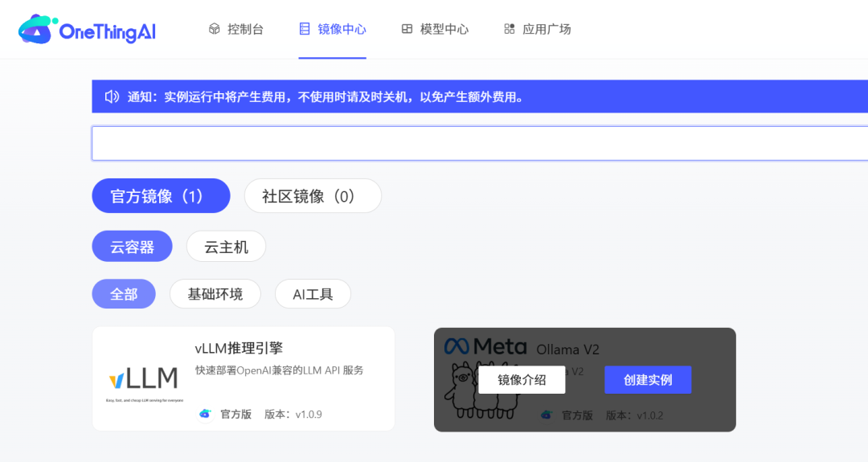Switch to the 模型中心 tab
This screenshot has width=868, height=462.
(444, 29)
